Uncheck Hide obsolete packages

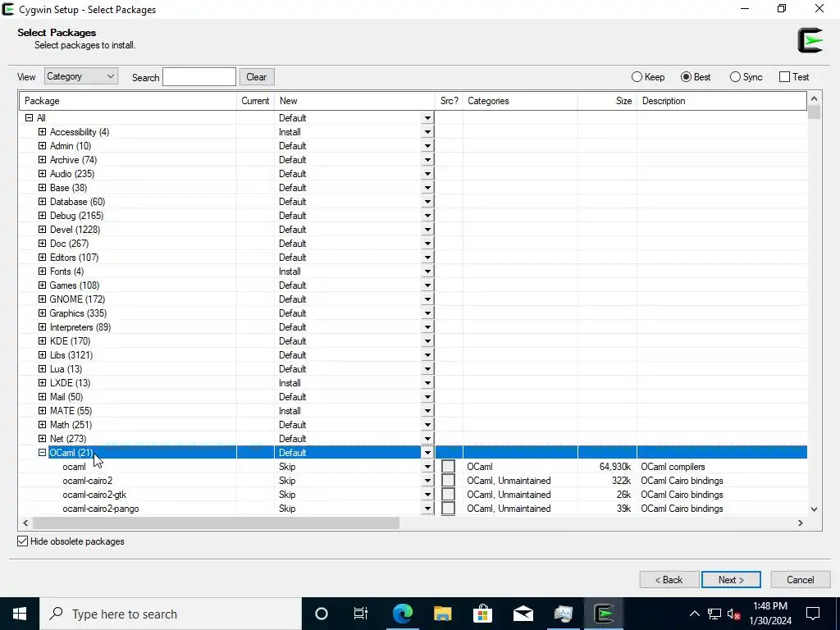[x=22, y=541]
